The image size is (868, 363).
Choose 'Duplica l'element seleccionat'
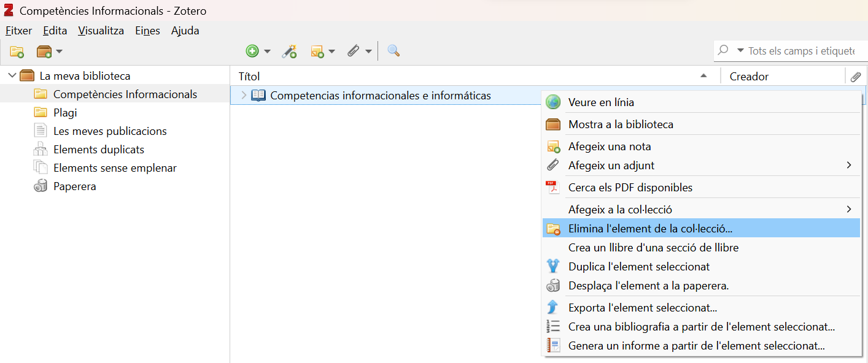(701, 267)
